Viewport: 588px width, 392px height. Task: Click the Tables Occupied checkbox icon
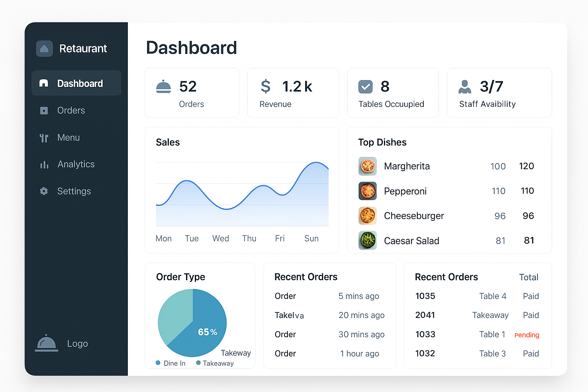click(365, 87)
